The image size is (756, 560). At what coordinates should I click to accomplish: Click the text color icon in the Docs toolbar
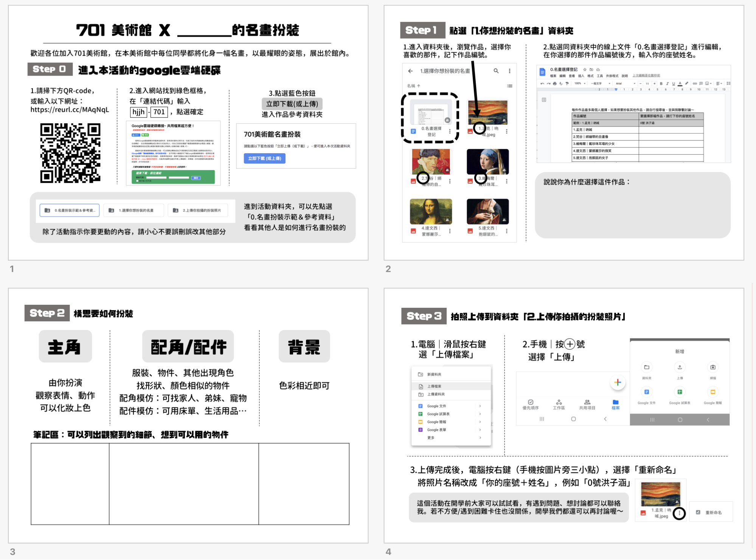click(x=680, y=84)
